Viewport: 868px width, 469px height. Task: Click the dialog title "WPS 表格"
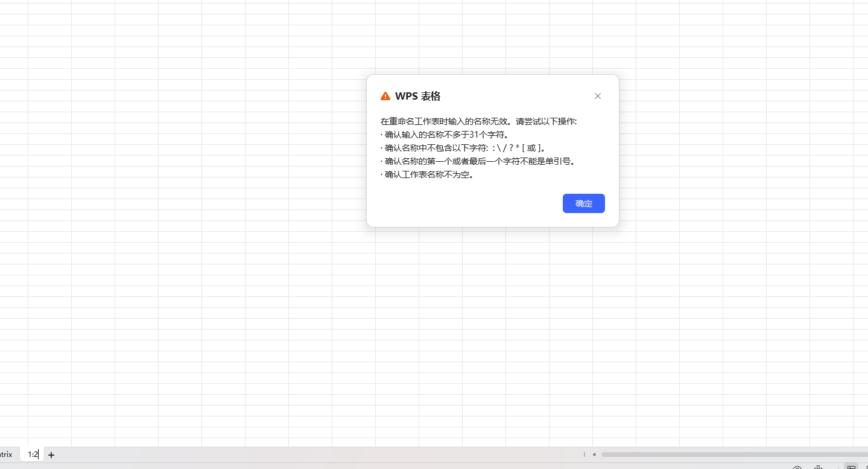coord(417,96)
